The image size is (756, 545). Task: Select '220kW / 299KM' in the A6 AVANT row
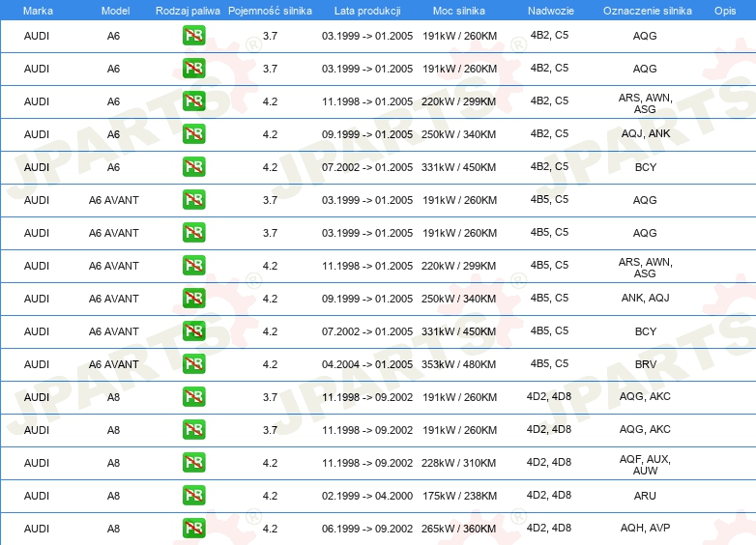[x=458, y=266]
